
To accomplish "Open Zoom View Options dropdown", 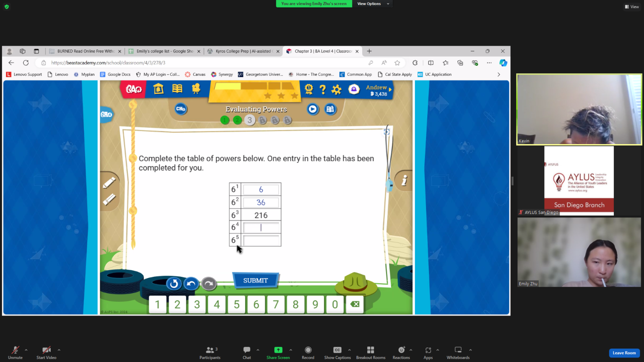I will click(373, 4).
